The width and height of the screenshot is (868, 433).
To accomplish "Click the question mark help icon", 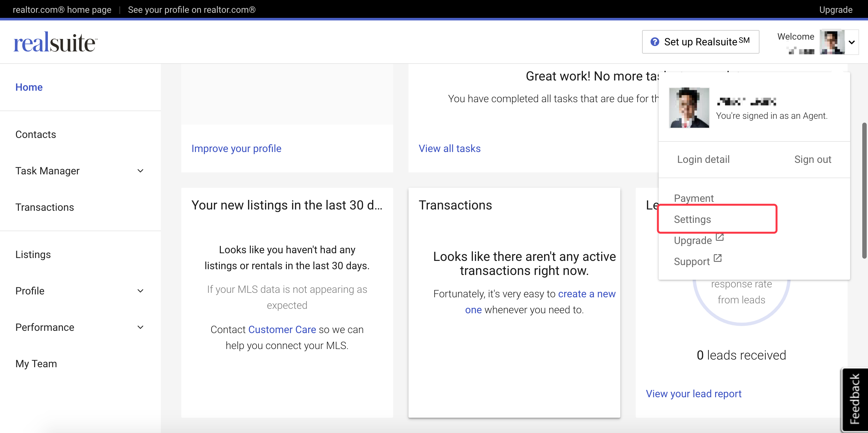I will [x=655, y=42].
